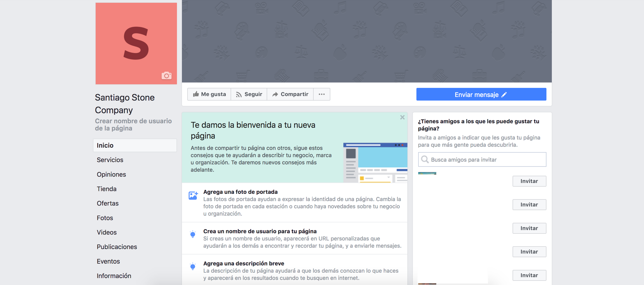This screenshot has width=644, height=285.
Task: Open the Información section
Action: 114,276
